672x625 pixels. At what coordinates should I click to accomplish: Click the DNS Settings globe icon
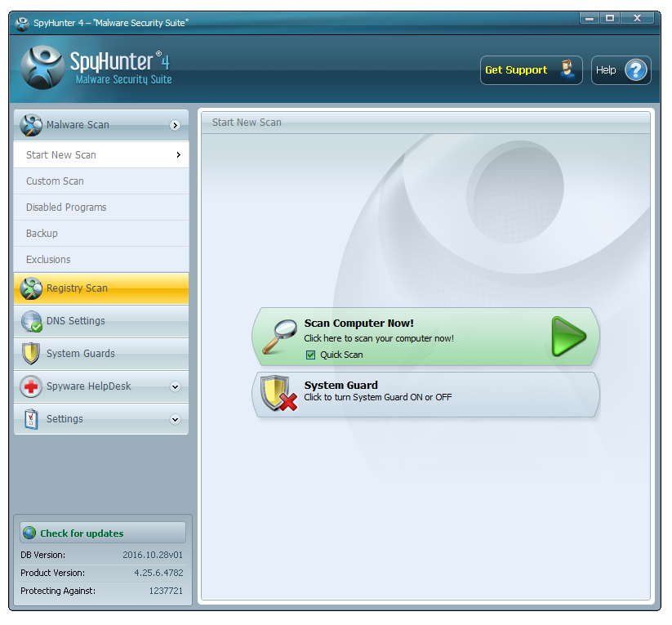pos(31,321)
